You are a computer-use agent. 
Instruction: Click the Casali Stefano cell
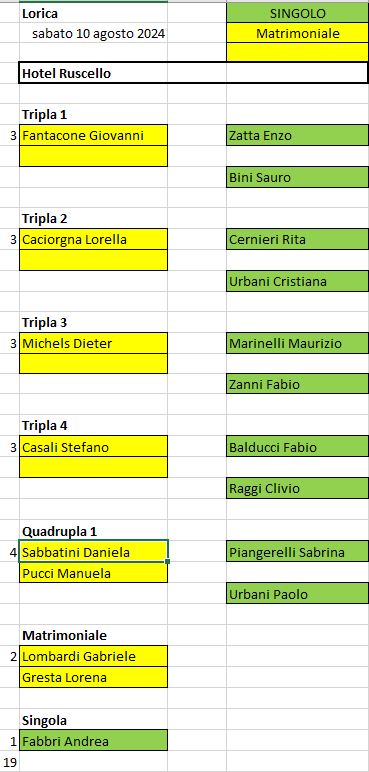(x=94, y=447)
